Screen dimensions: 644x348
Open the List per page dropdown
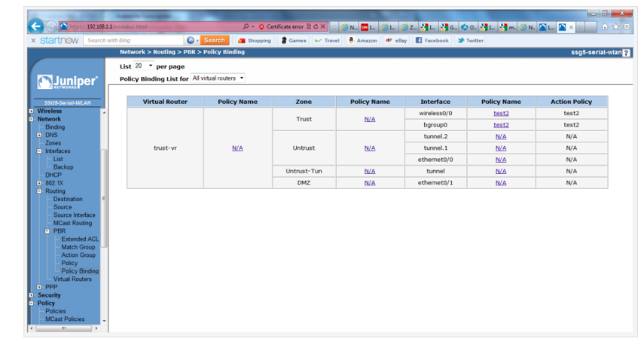[143, 66]
